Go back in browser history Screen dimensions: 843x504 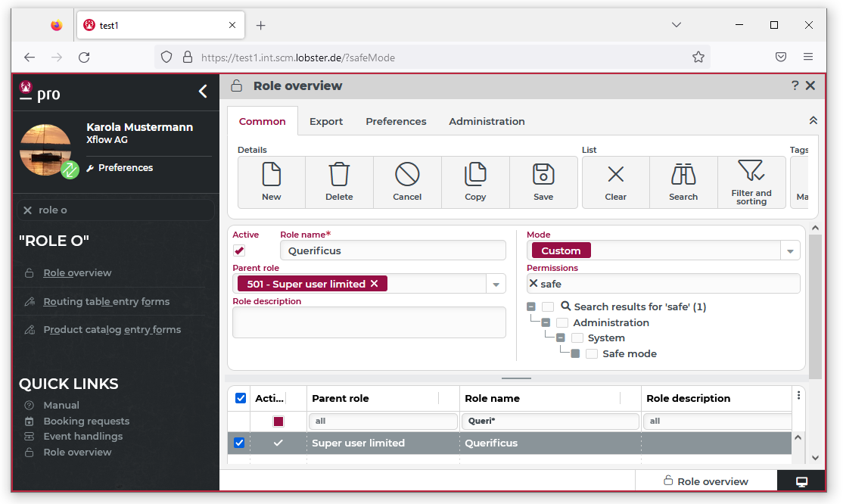(30, 57)
